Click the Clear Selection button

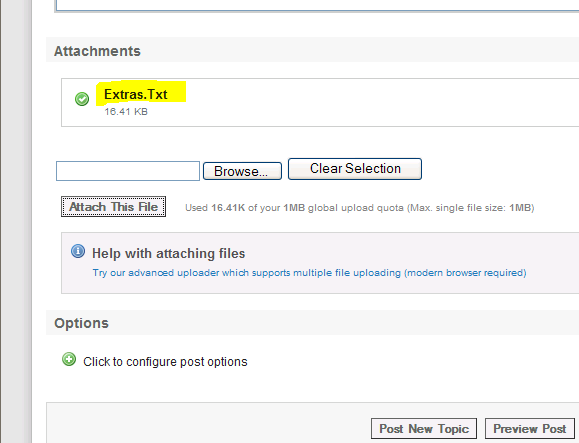pyautogui.click(x=355, y=169)
